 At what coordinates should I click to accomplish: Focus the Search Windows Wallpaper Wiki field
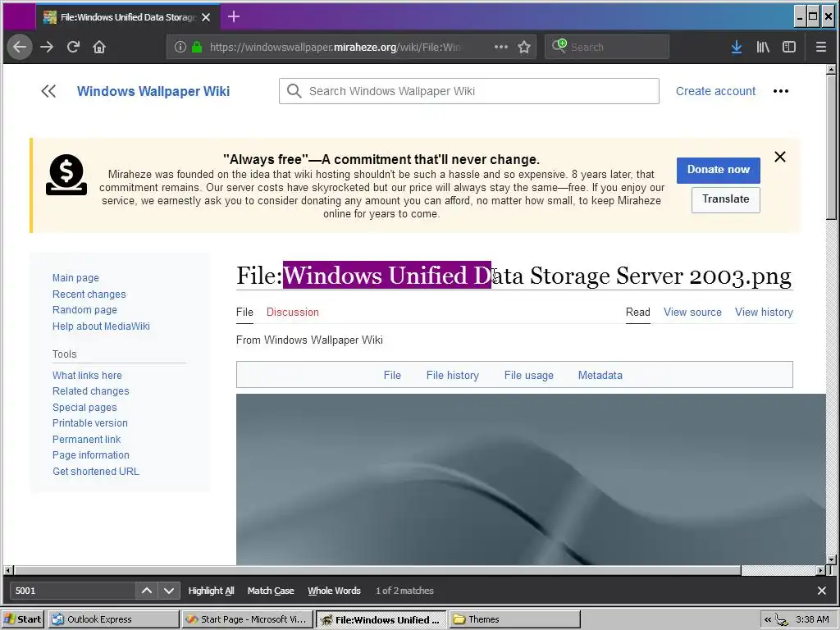coord(468,91)
